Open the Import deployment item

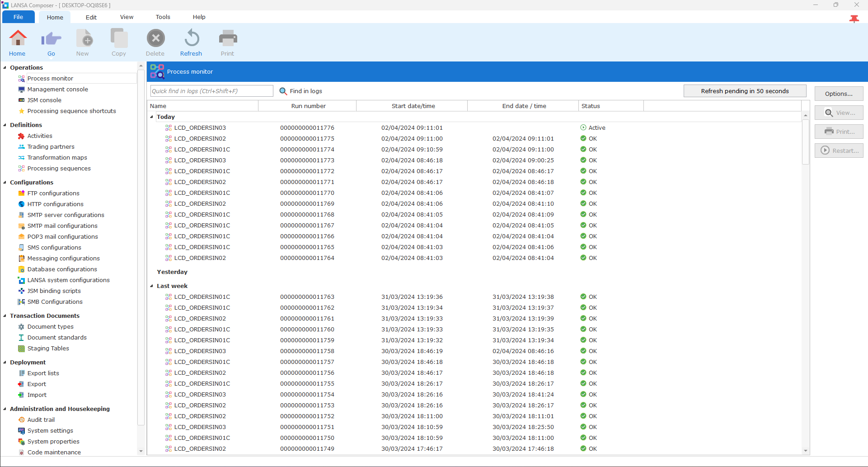click(37, 395)
